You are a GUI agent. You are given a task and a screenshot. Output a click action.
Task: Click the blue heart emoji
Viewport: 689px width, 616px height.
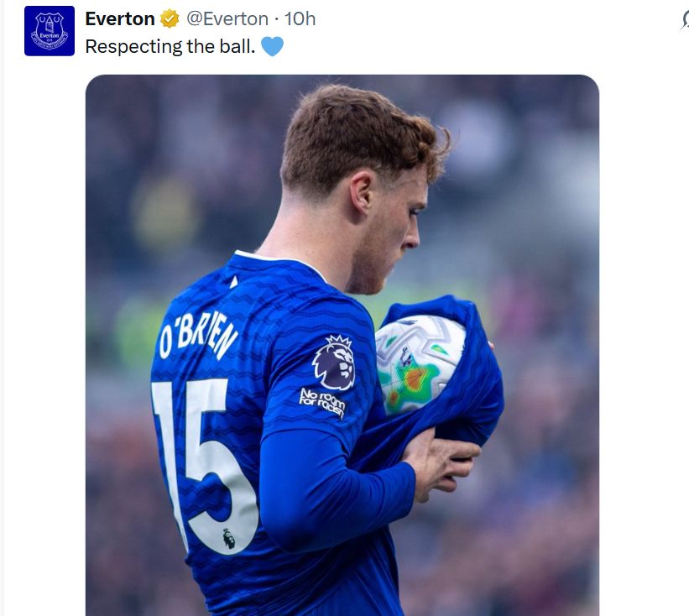pos(272,47)
